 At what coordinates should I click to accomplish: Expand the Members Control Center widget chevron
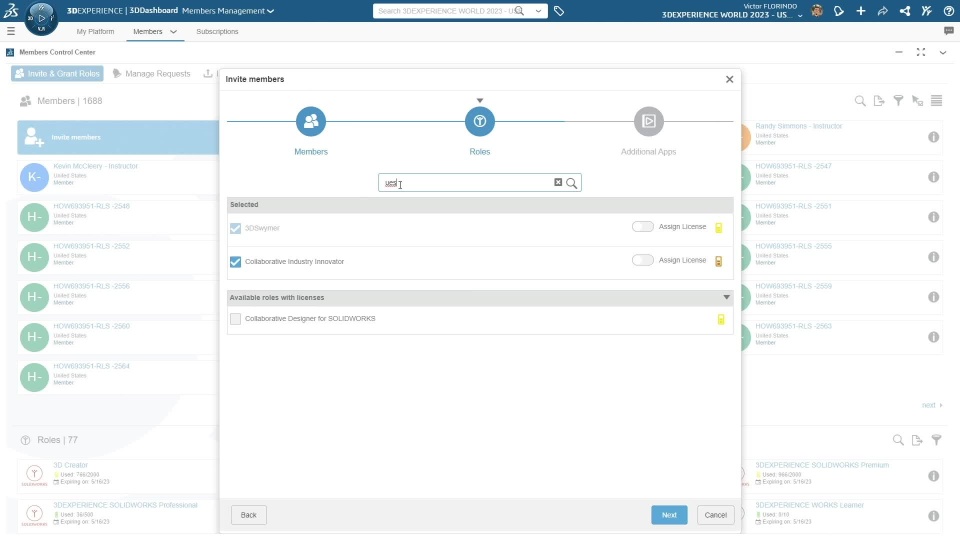tap(943, 53)
